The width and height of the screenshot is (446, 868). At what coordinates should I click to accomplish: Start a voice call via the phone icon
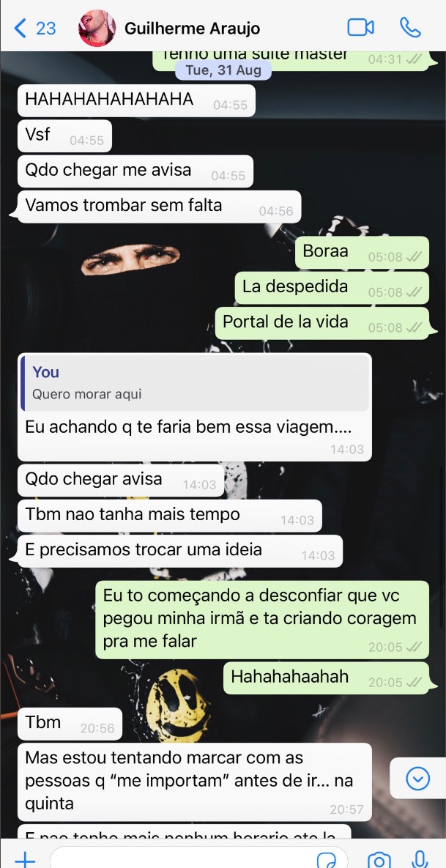click(411, 28)
